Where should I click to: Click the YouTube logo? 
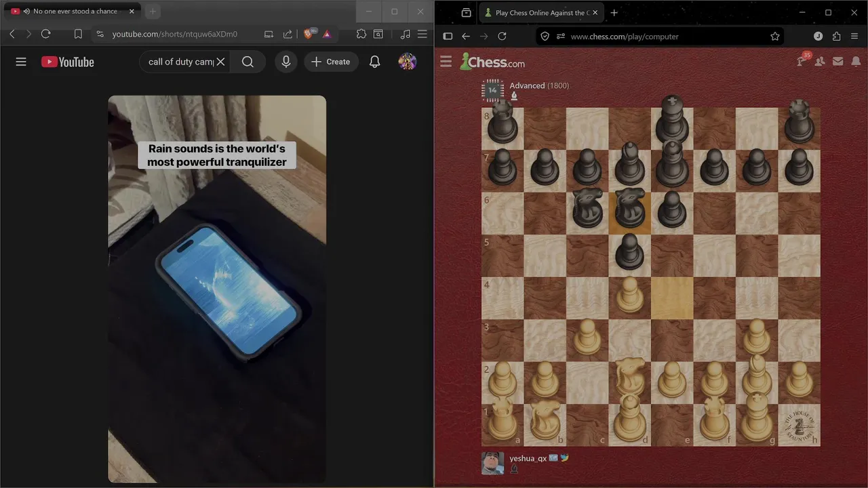(x=68, y=62)
